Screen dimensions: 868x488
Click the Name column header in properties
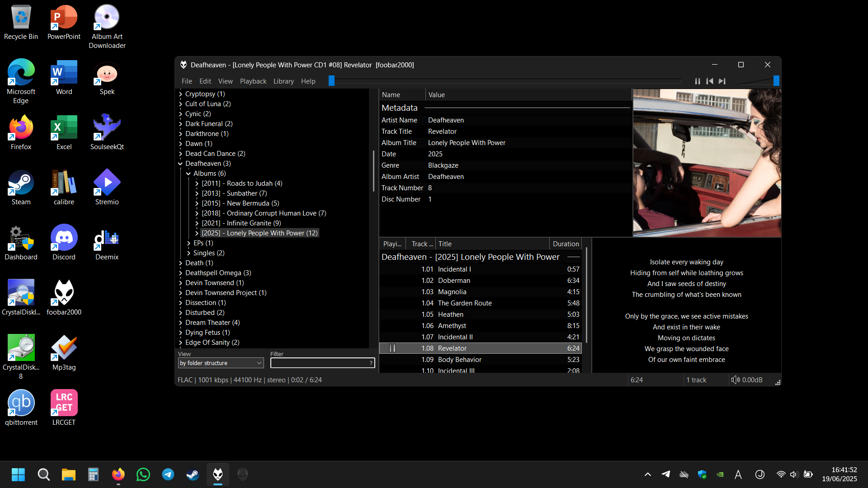click(x=402, y=95)
